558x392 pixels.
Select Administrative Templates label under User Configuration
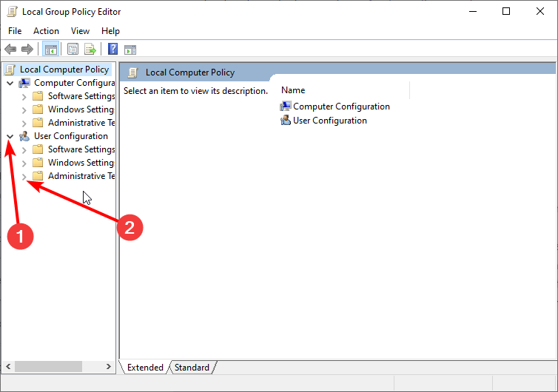pyautogui.click(x=81, y=176)
